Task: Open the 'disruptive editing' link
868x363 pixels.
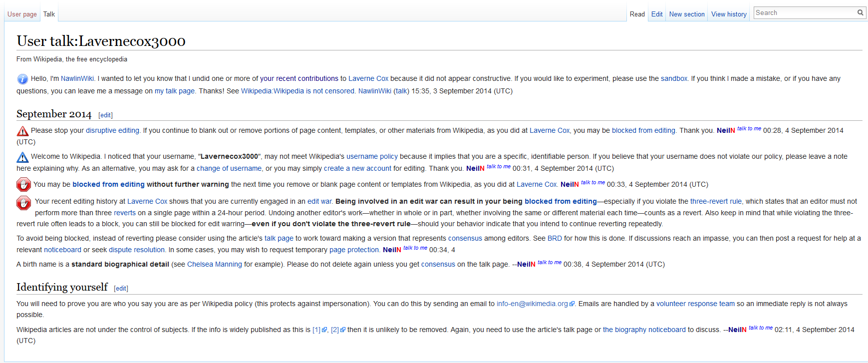Action: (x=112, y=130)
